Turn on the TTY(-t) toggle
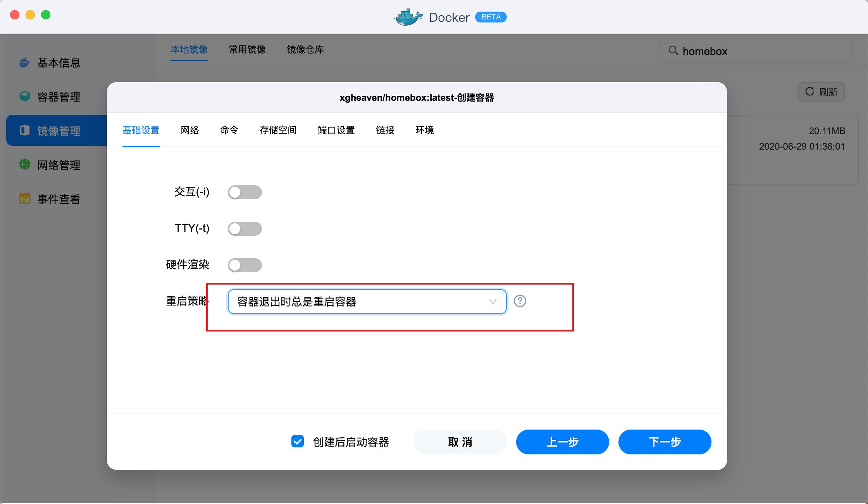 pyautogui.click(x=245, y=229)
